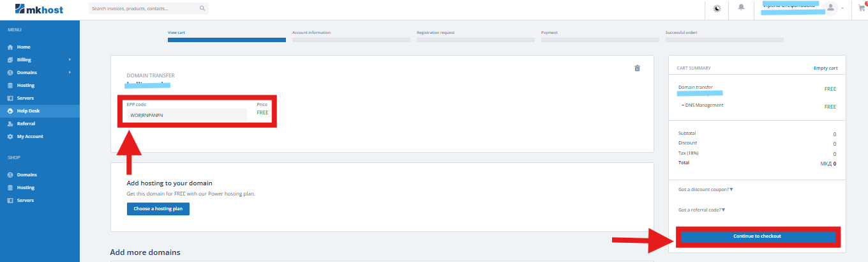Click the search magnifier icon

[x=202, y=9]
